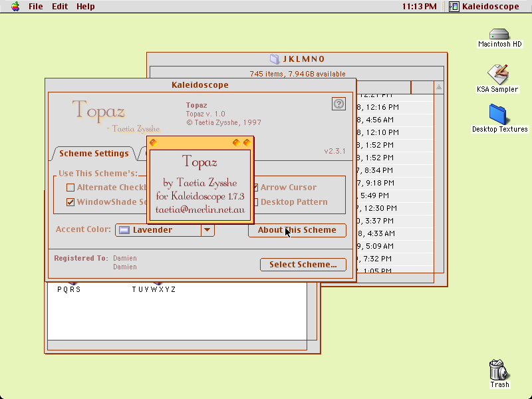Open the Help menu

[86, 7]
